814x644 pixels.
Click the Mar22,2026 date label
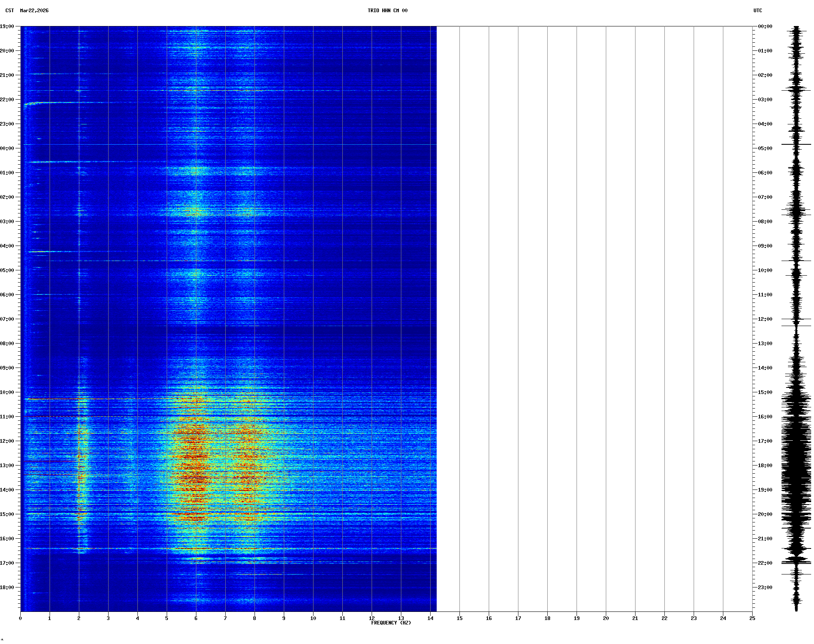pos(34,11)
